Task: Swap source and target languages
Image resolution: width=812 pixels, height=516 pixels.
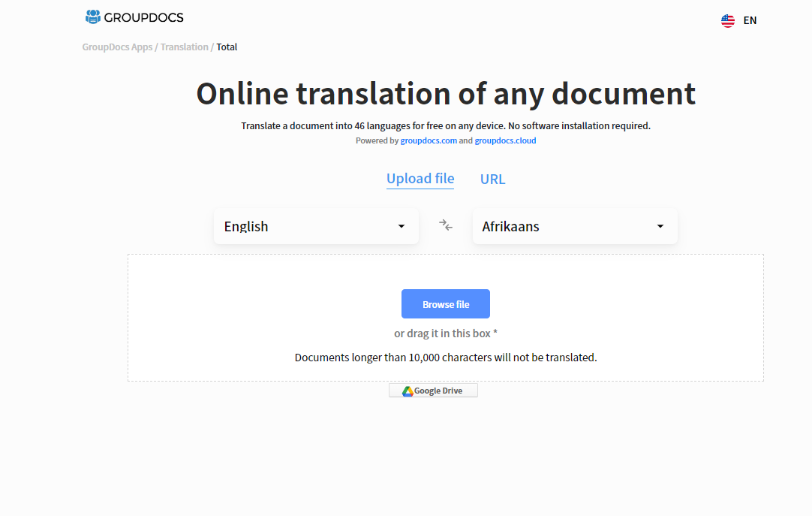Action: coord(446,225)
